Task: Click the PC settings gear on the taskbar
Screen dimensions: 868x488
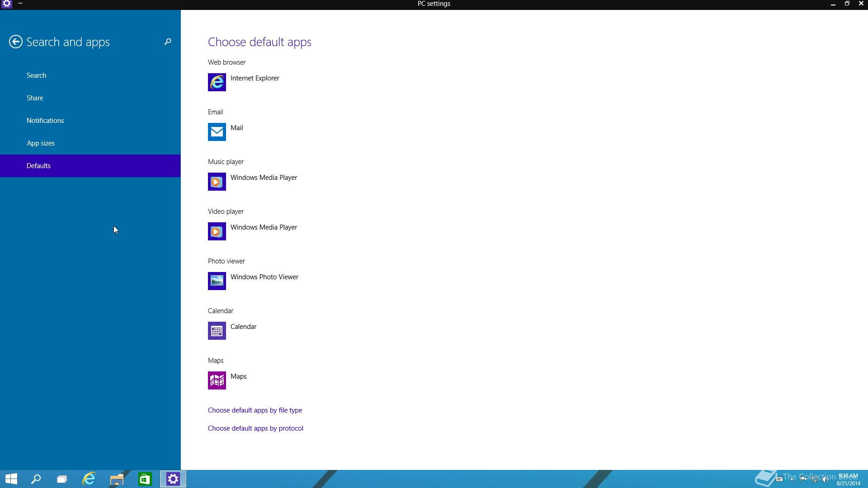Action: pyautogui.click(x=173, y=479)
